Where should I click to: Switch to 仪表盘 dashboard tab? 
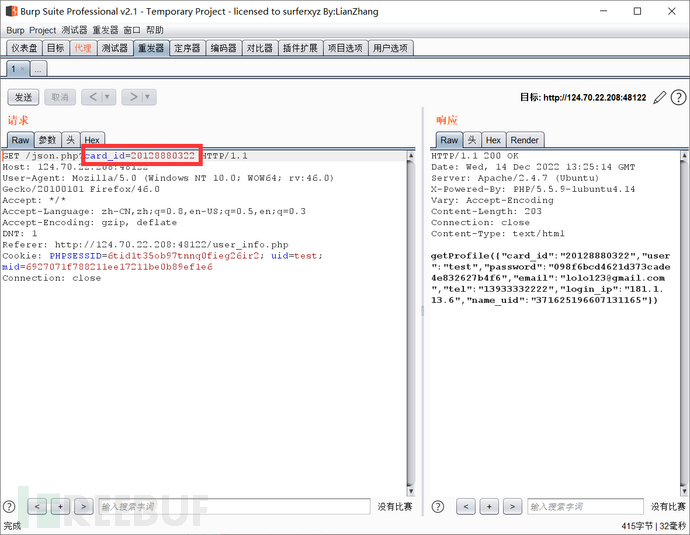coord(24,48)
